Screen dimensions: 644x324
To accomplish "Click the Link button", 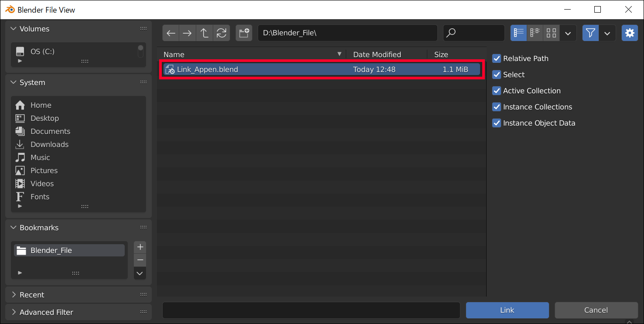I will 507,310.
